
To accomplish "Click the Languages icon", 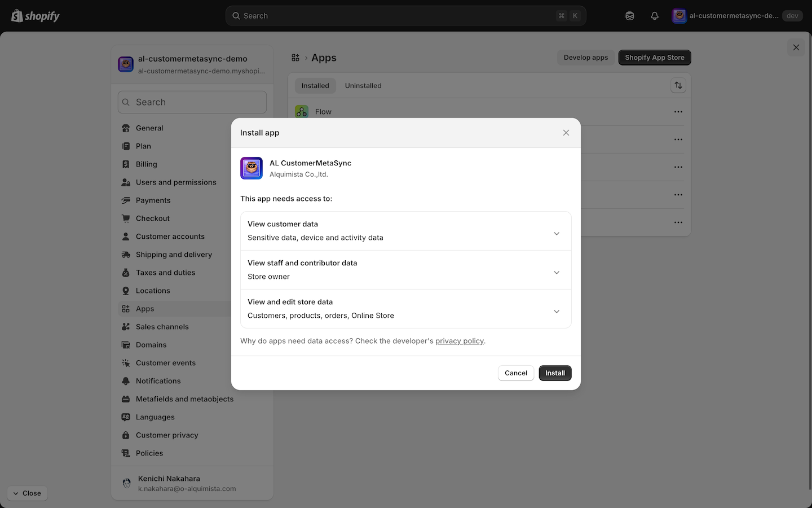I will [x=126, y=417].
